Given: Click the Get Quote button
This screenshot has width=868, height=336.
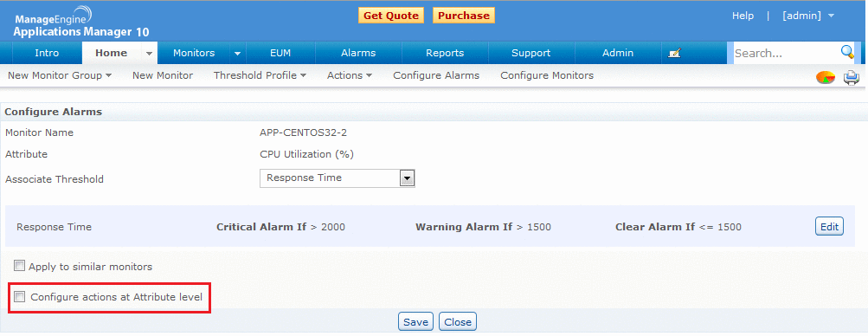Looking at the screenshot, I should [x=391, y=16].
